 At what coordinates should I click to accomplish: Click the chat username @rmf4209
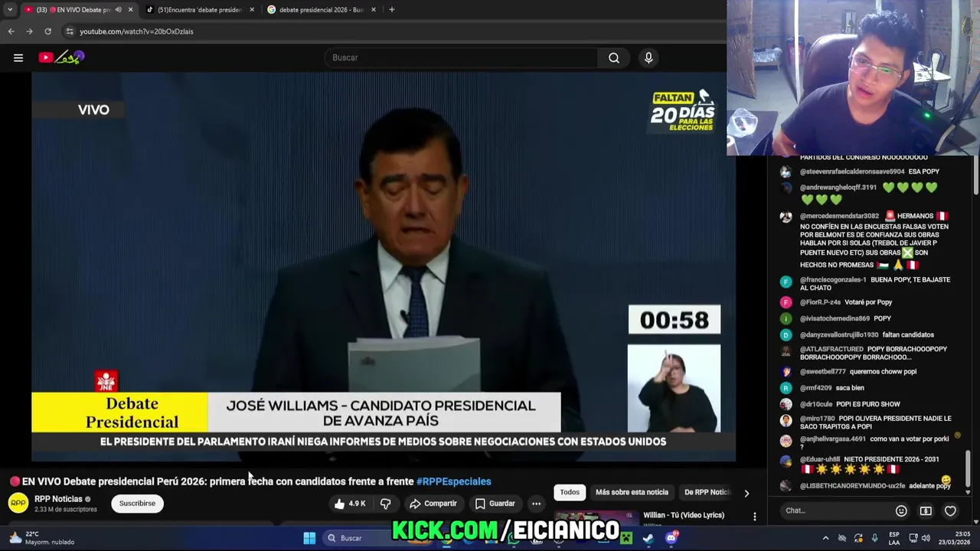(815, 388)
